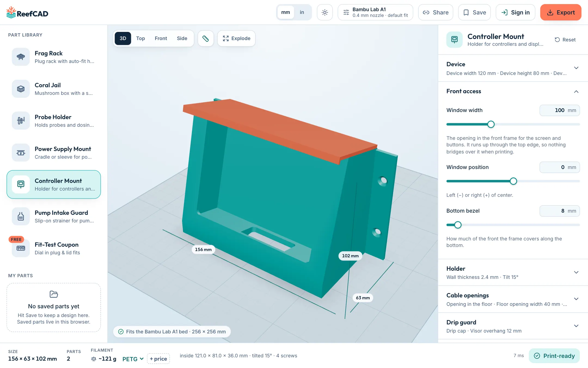This screenshot has height=368, width=588.
Task: Click the Print-ready status badge
Action: pos(554,356)
